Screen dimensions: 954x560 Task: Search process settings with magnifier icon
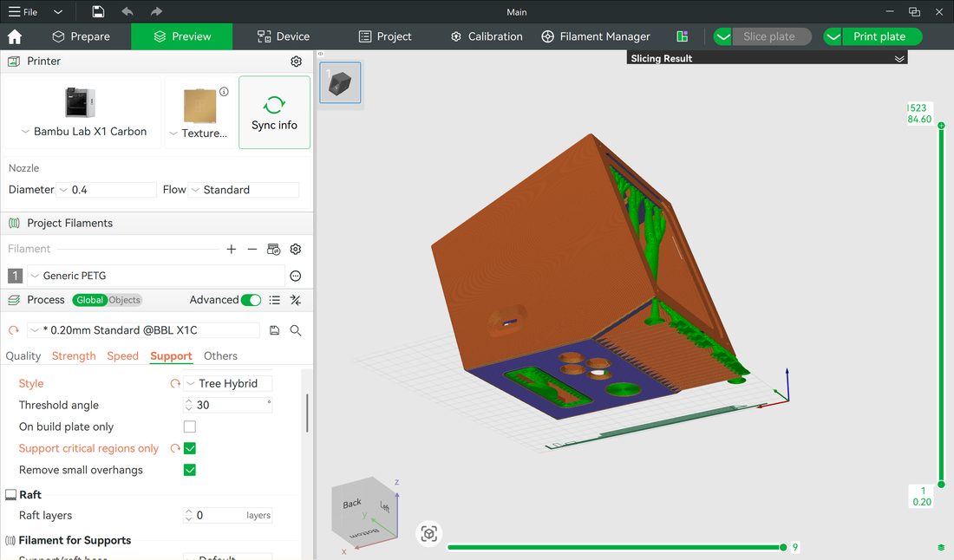pos(296,330)
